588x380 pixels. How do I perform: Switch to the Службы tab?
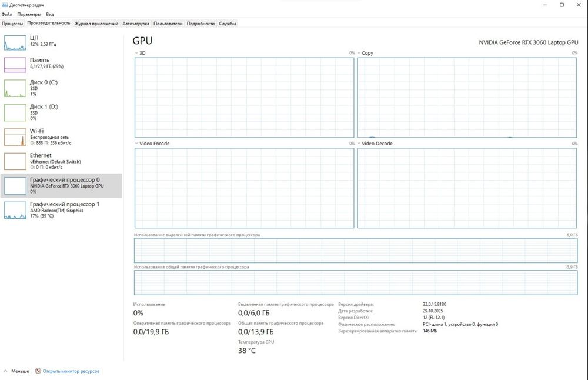(x=227, y=24)
